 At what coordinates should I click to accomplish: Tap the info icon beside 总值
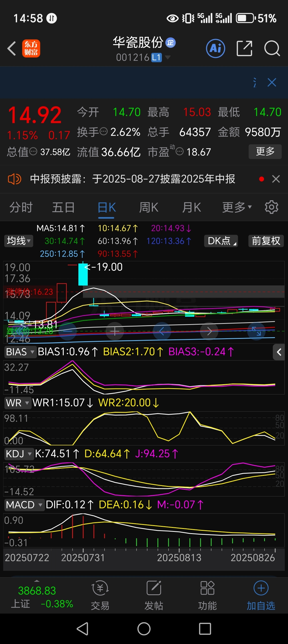click(33, 152)
